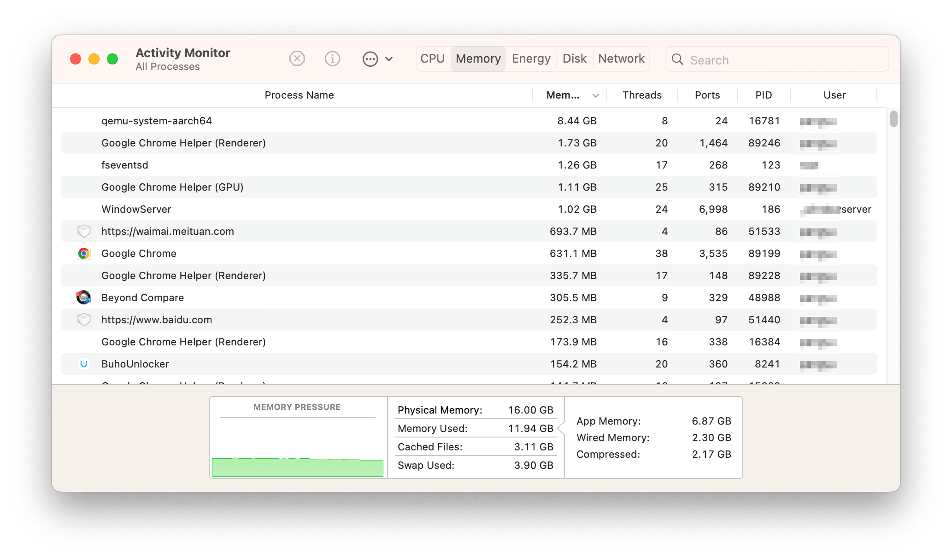Select the qemu-system-aarch64 process row
Screen dimensions: 952x560
pos(469,121)
